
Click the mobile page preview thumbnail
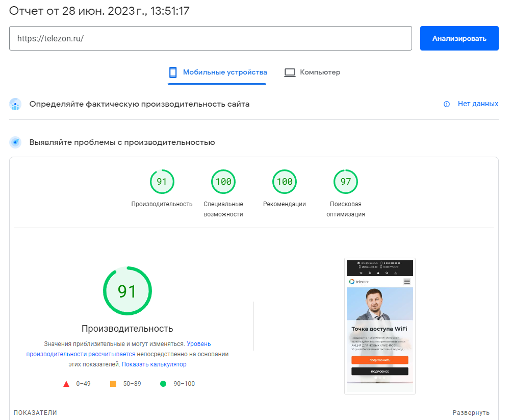click(x=379, y=326)
